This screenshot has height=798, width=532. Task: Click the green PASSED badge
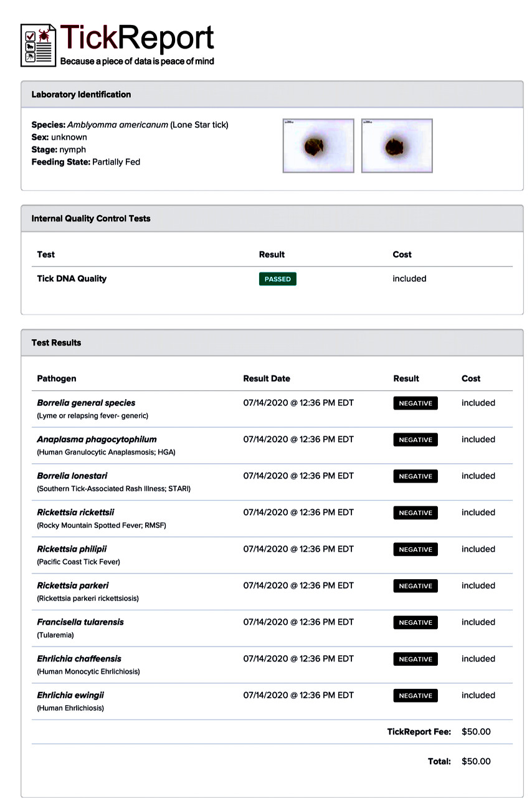tap(278, 279)
